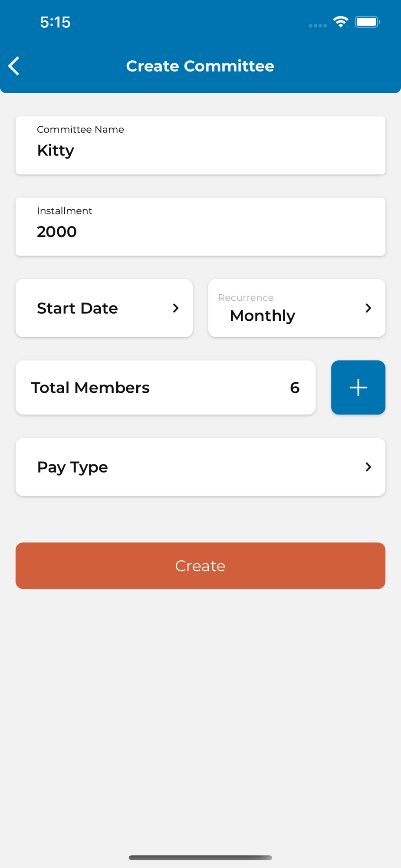Viewport: 401px width, 868px height.
Task: Expand the Pay Type chevron arrow
Action: click(x=368, y=467)
